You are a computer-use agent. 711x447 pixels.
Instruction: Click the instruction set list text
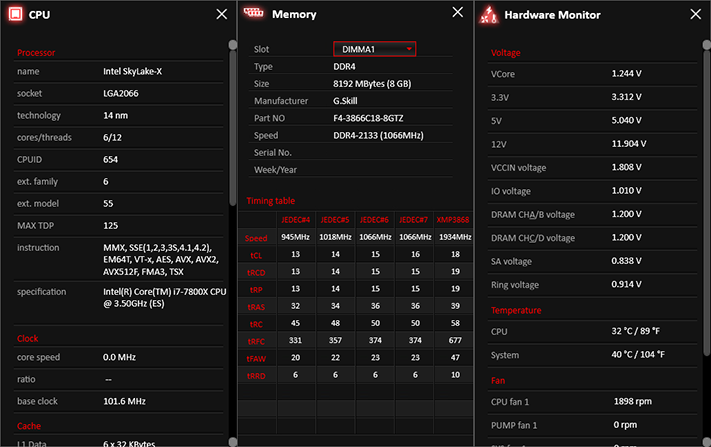coord(161,260)
